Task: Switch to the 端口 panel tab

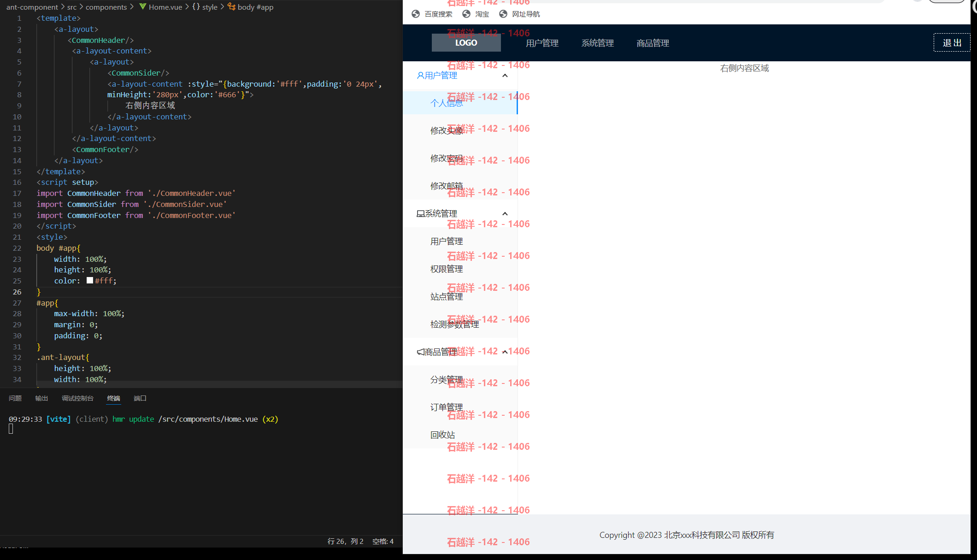Action: click(x=140, y=398)
